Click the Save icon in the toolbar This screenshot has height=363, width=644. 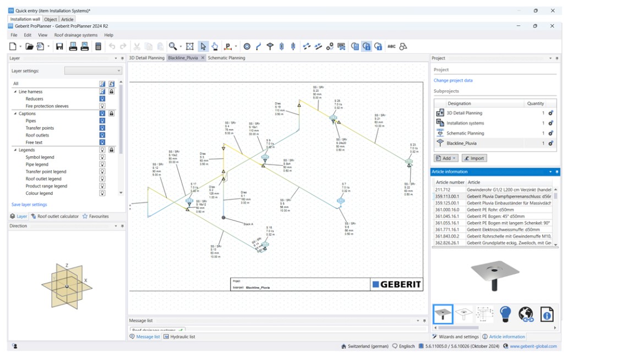(59, 47)
